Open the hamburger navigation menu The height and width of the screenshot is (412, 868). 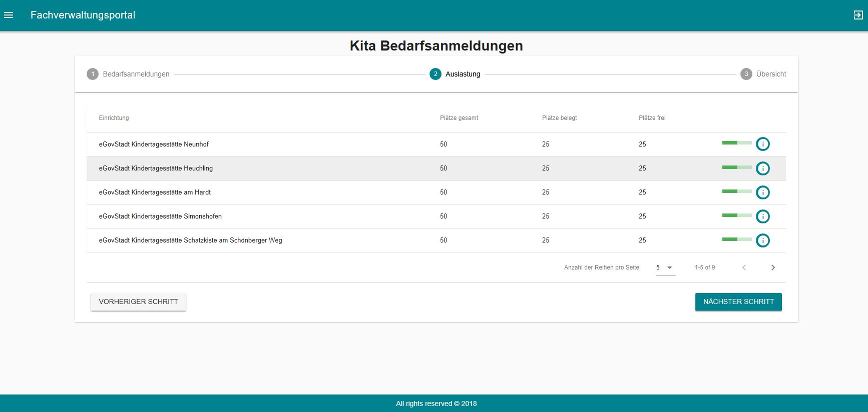(x=9, y=15)
